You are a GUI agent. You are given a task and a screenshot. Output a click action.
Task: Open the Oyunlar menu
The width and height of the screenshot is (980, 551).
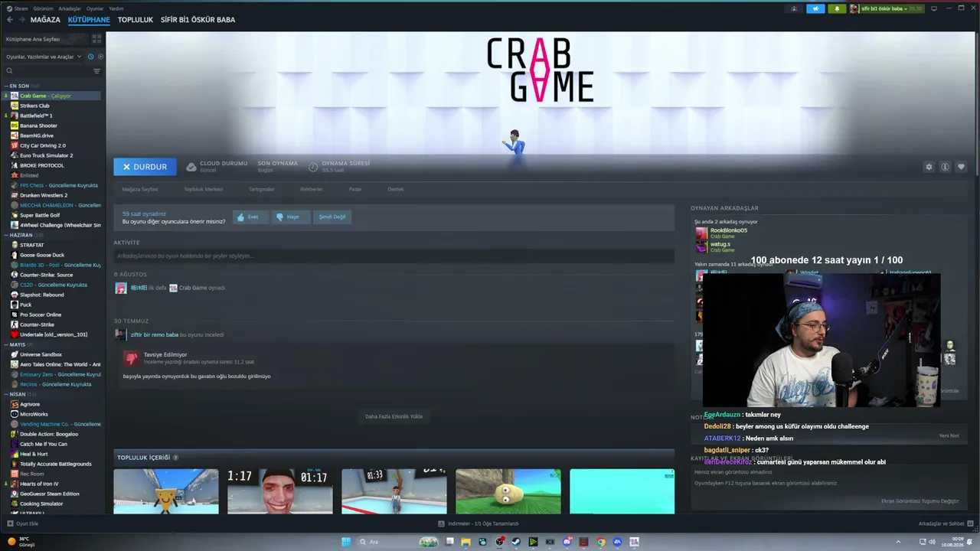tap(95, 8)
